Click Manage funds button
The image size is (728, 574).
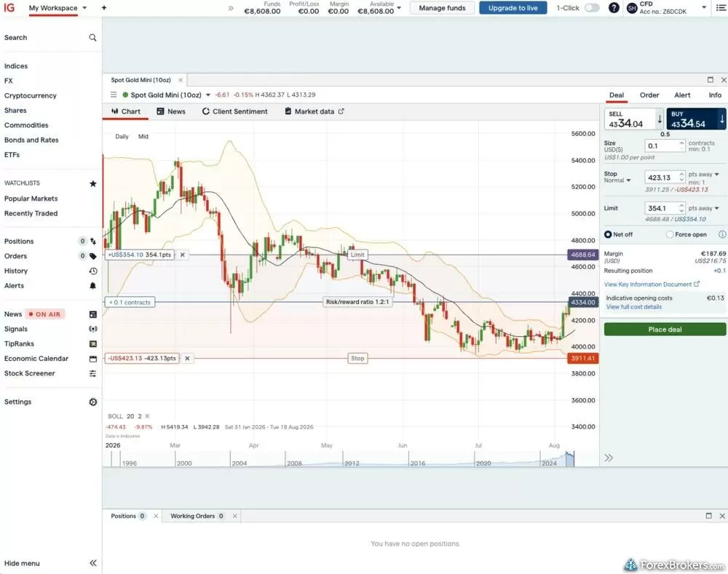click(442, 8)
